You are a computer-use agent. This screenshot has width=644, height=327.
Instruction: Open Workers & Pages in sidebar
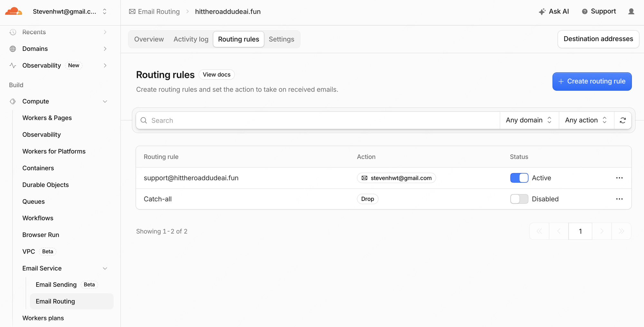point(47,118)
